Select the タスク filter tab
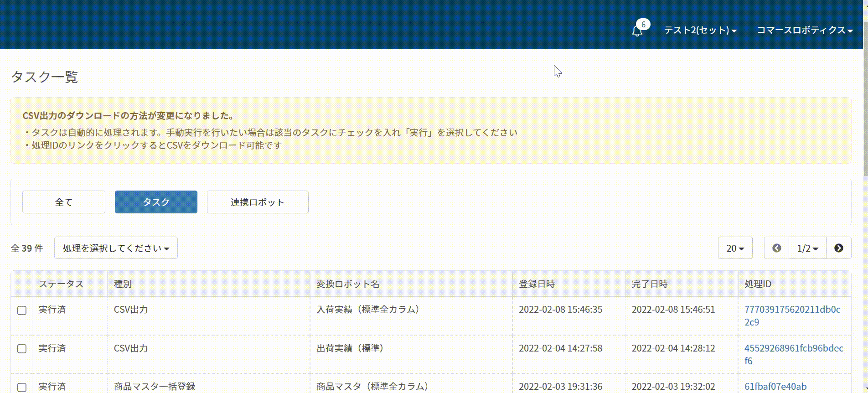 [156, 202]
